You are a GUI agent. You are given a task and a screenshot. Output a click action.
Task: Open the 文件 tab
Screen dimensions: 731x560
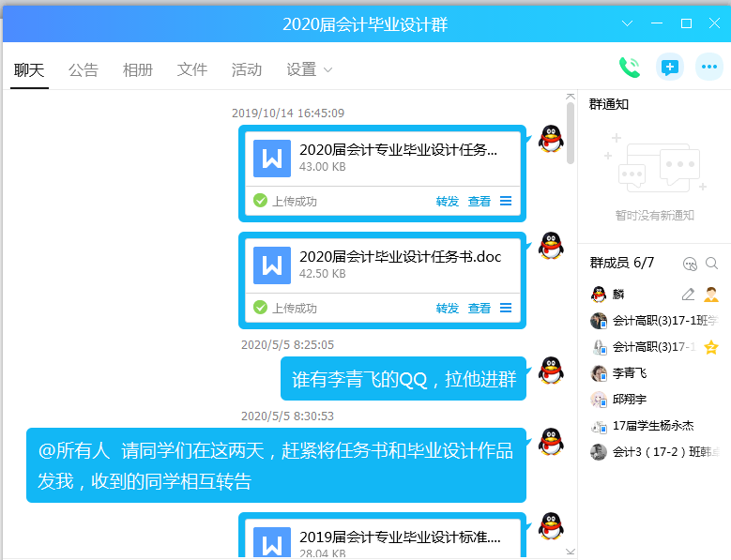(192, 70)
